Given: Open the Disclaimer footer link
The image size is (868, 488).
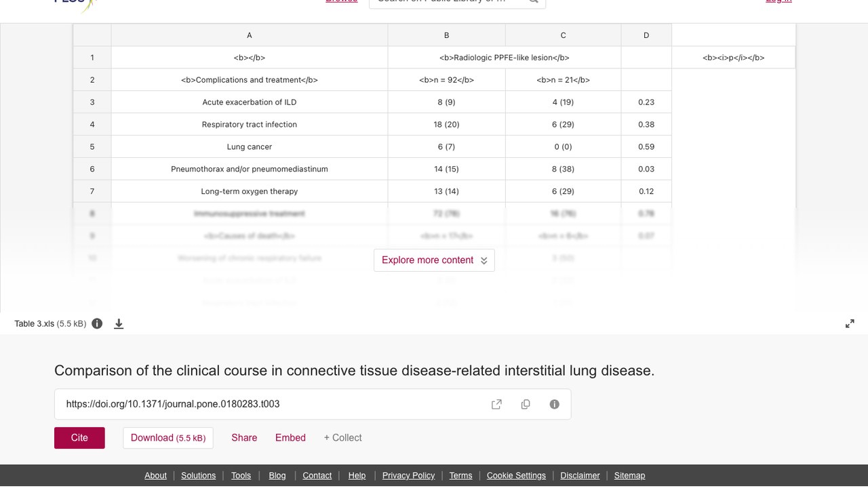Looking at the screenshot, I should [580, 476].
